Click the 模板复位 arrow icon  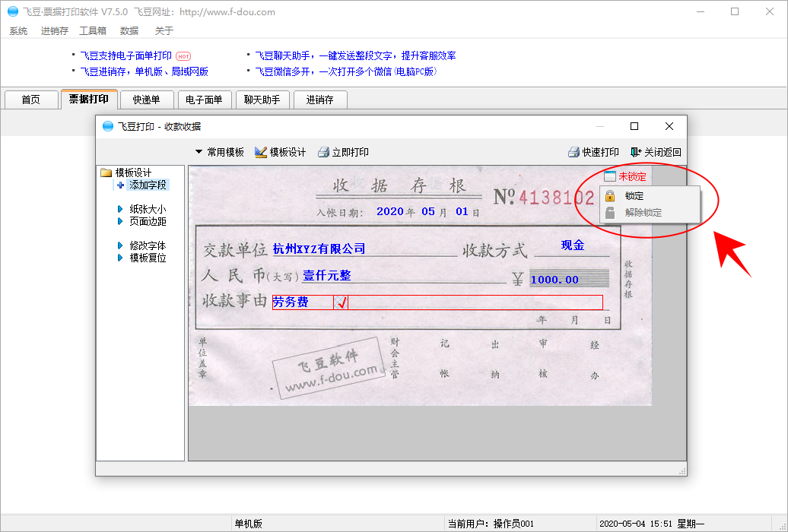pos(120,258)
